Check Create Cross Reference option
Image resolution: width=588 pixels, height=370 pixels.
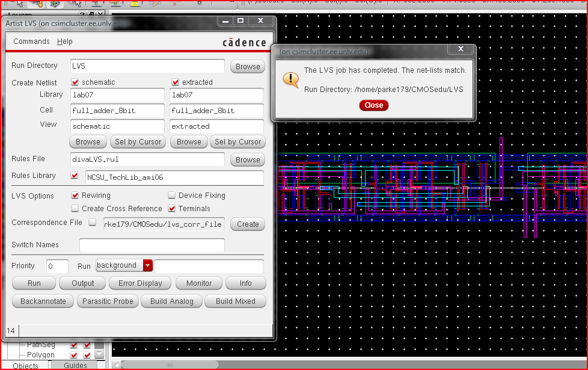click(75, 209)
